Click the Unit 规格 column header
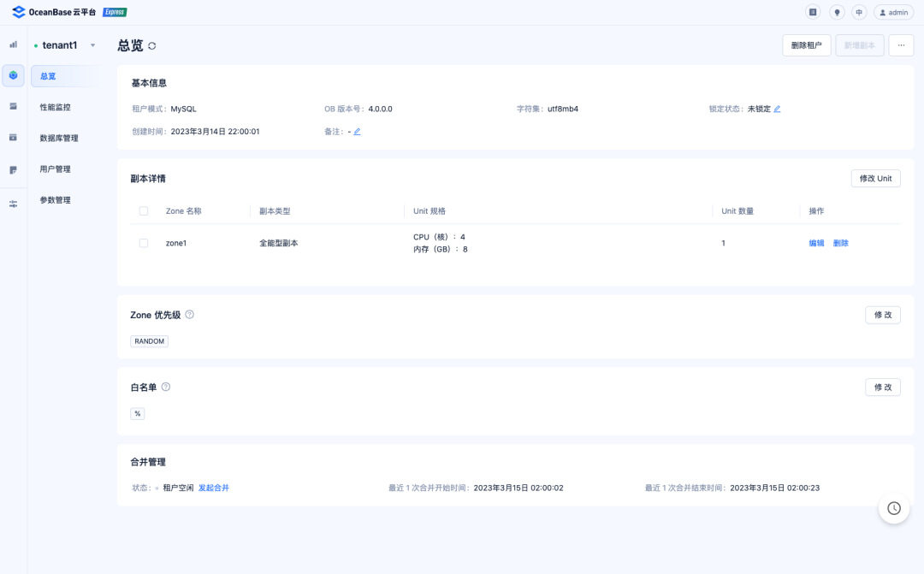 pyautogui.click(x=429, y=211)
